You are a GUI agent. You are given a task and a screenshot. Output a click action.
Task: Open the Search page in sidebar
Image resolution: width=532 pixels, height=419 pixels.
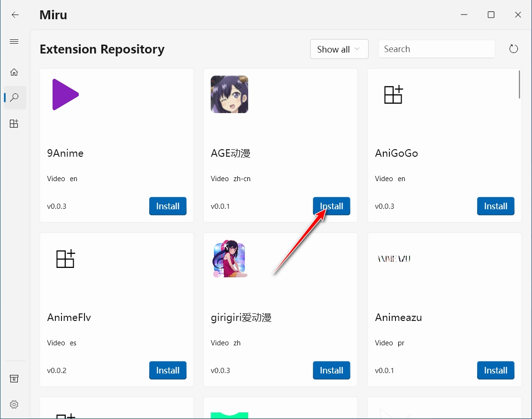coord(15,98)
